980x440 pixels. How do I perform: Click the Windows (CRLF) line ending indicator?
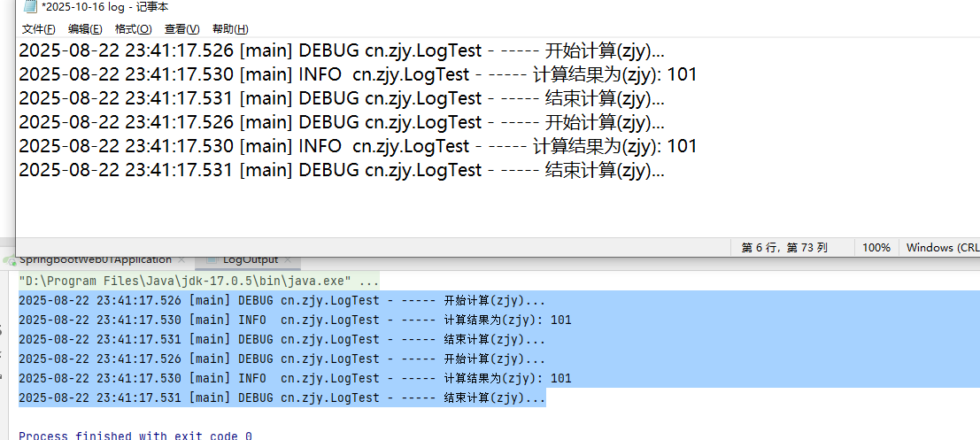pyautogui.click(x=941, y=248)
